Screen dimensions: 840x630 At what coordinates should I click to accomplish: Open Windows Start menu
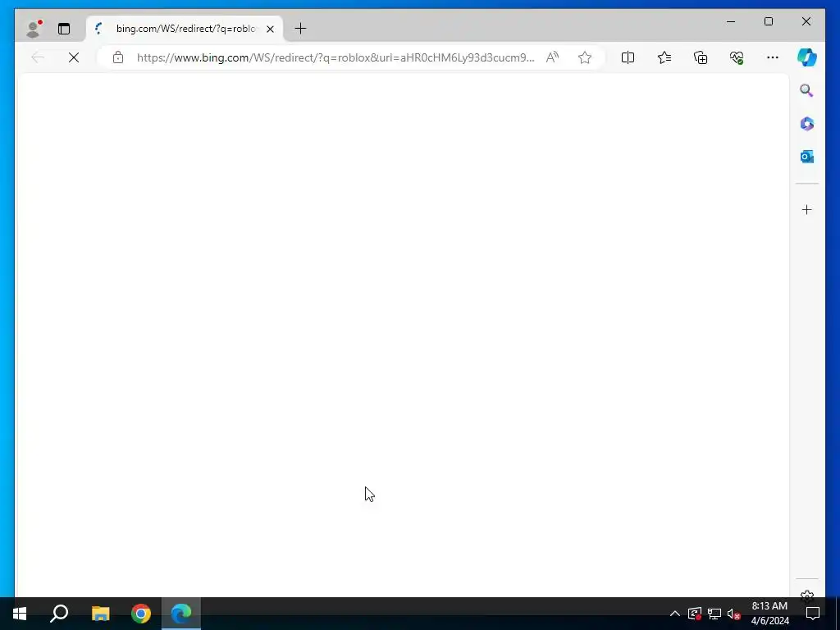(20, 614)
